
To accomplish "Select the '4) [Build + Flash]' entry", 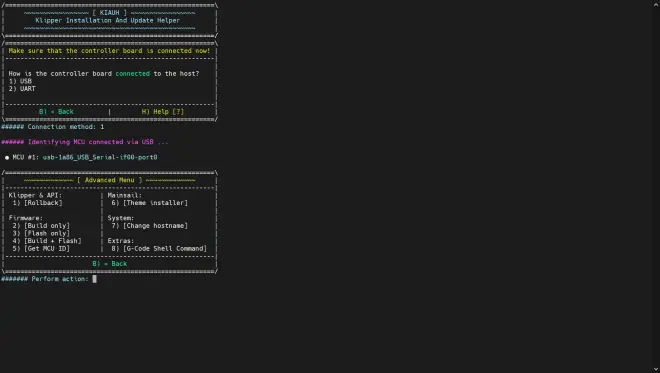I will (47, 241).
